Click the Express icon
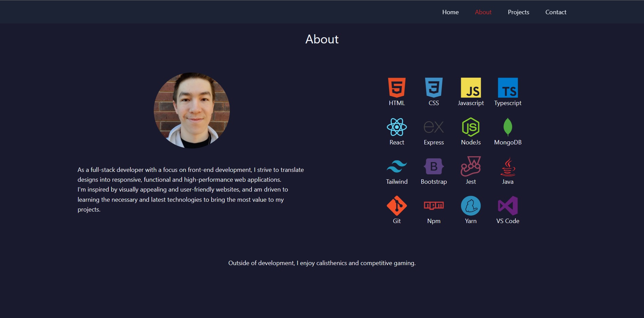Viewport: 644px width, 318px height. pos(434,127)
